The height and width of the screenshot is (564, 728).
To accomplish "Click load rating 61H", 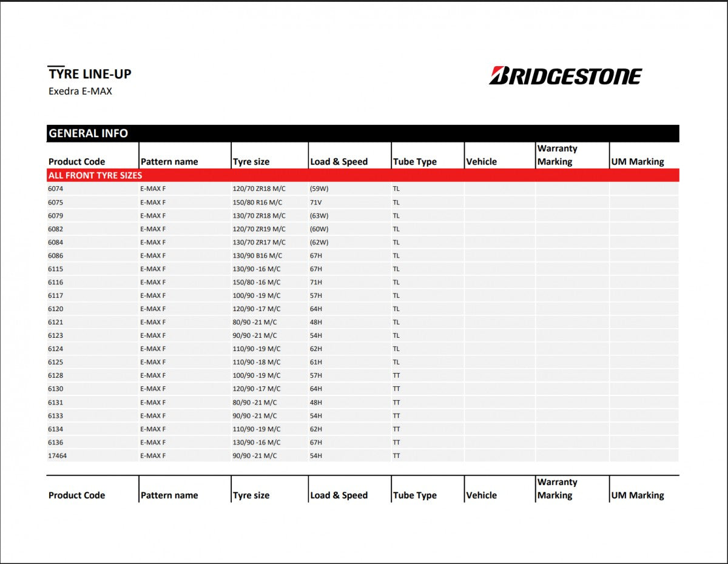I will (x=316, y=362).
